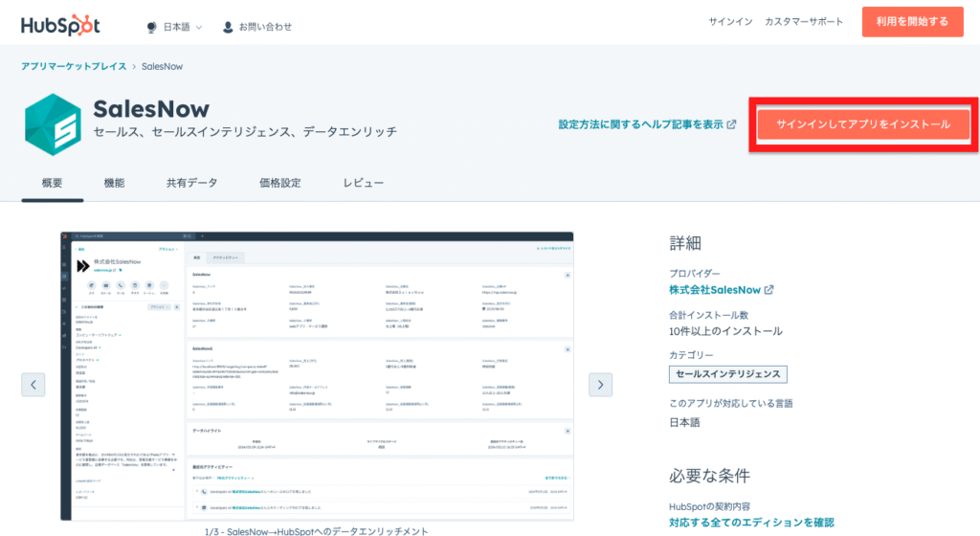Click the 利用を開始する button

tap(912, 22)
